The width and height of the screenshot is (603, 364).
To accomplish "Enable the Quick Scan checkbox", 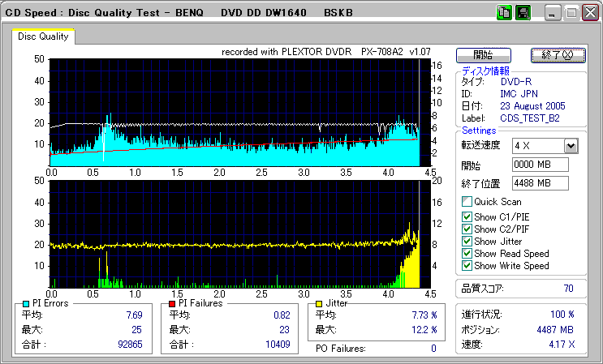I will [466, 202].
